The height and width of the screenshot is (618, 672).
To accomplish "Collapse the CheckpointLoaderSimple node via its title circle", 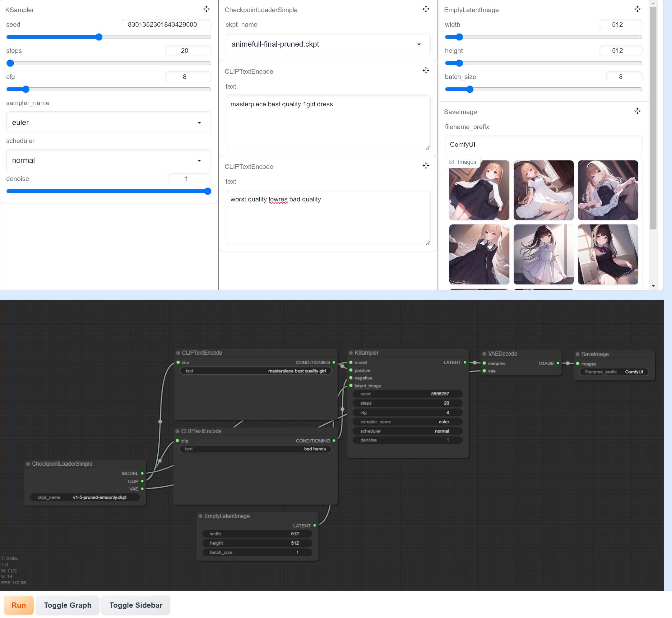I will [28, 464].
